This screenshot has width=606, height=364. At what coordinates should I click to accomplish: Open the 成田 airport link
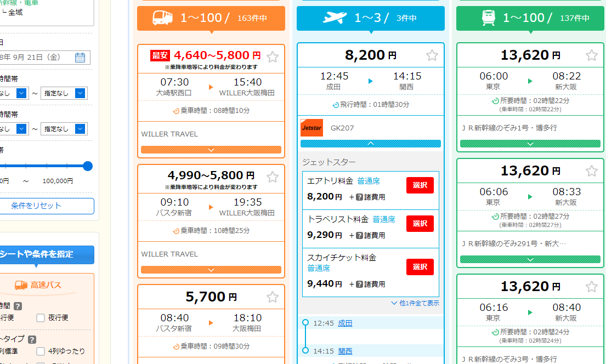click(345, 323)
